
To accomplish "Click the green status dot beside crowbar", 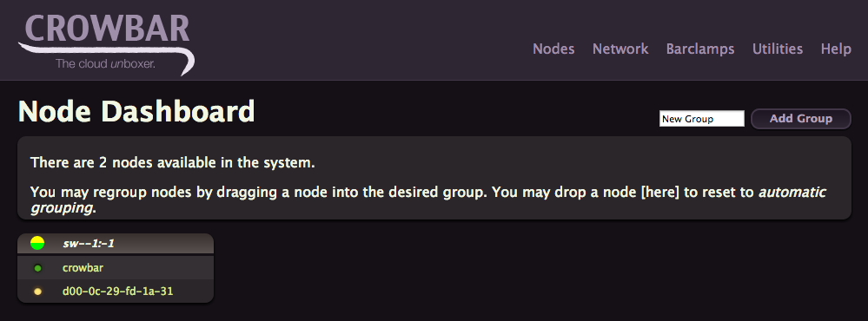I will pyautogui.click(x=37, y=268).
